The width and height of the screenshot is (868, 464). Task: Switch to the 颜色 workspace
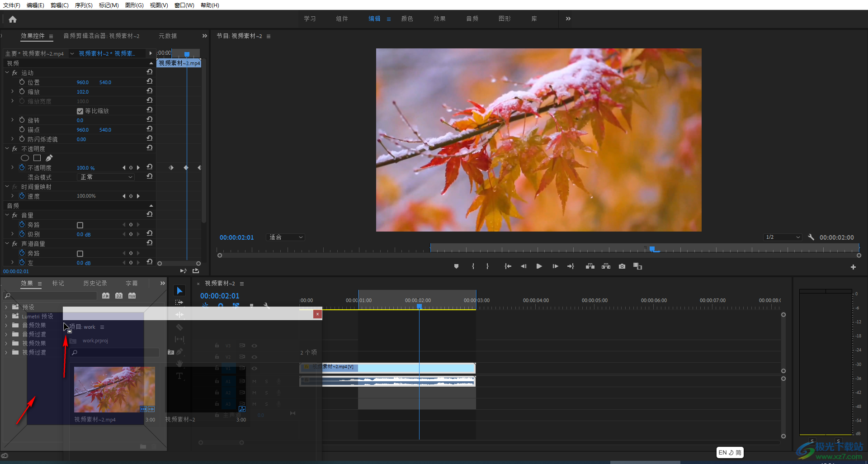pos(407,19)
